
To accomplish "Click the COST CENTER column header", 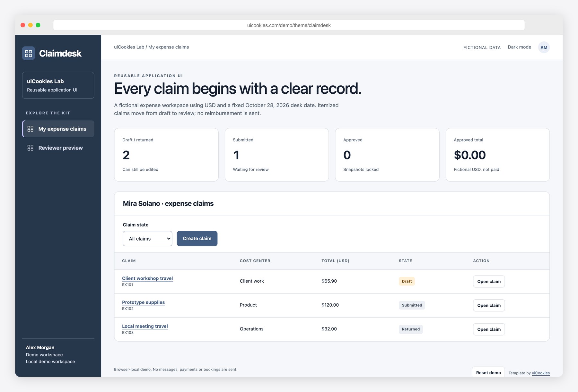I will click(255, 261).
